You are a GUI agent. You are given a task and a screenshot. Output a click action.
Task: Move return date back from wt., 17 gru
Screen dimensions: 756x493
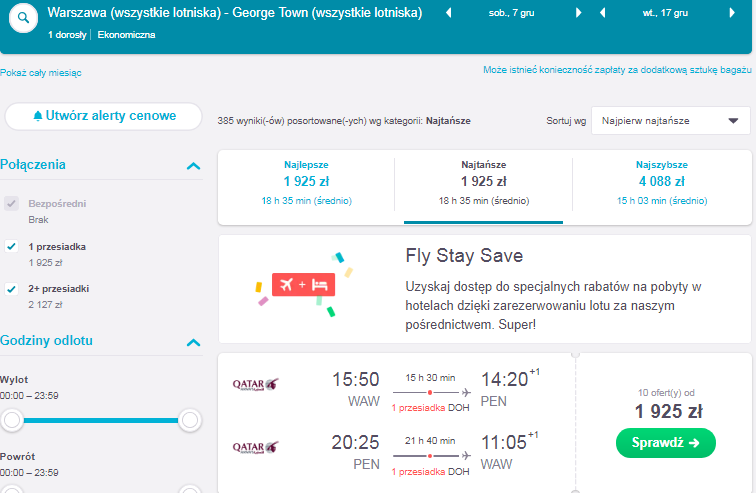603,13
